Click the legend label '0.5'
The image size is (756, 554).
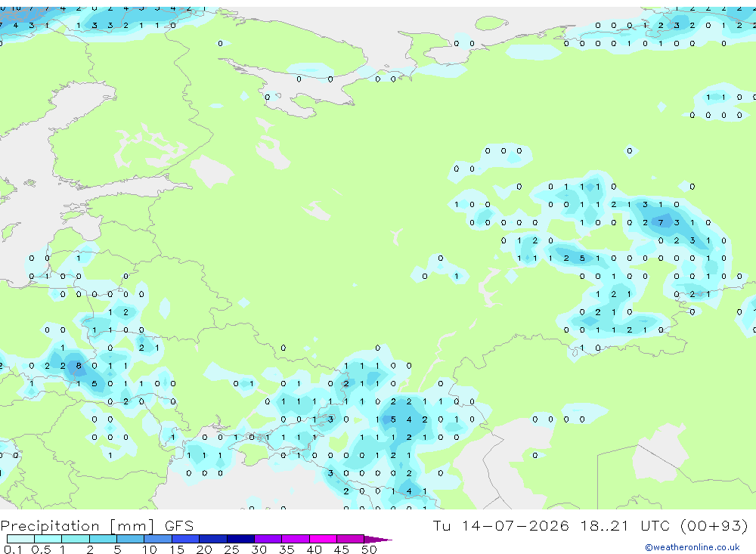pos(41,549)
